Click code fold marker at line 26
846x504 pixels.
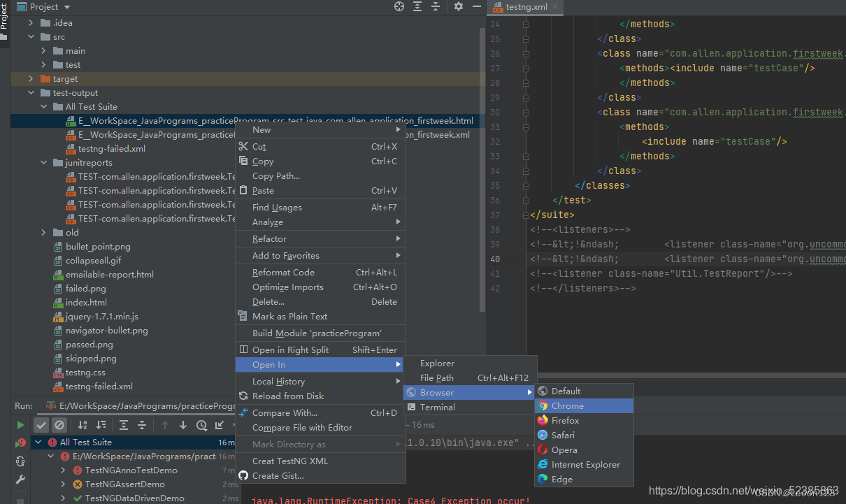(526, 54)
